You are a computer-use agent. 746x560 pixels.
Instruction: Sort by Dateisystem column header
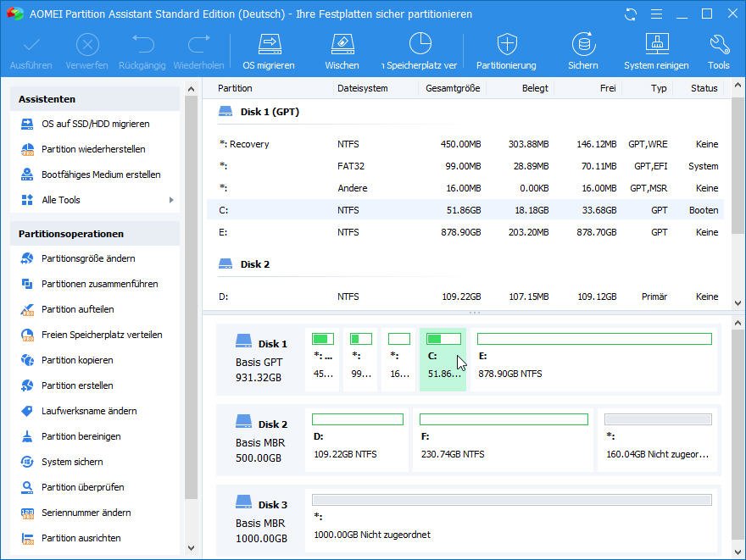pos(362,88)
